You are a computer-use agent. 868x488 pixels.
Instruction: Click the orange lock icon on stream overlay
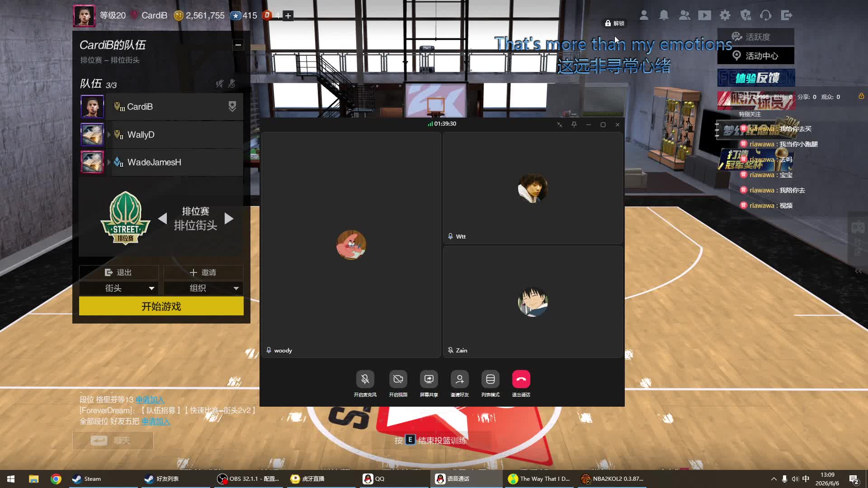[861, 96]
